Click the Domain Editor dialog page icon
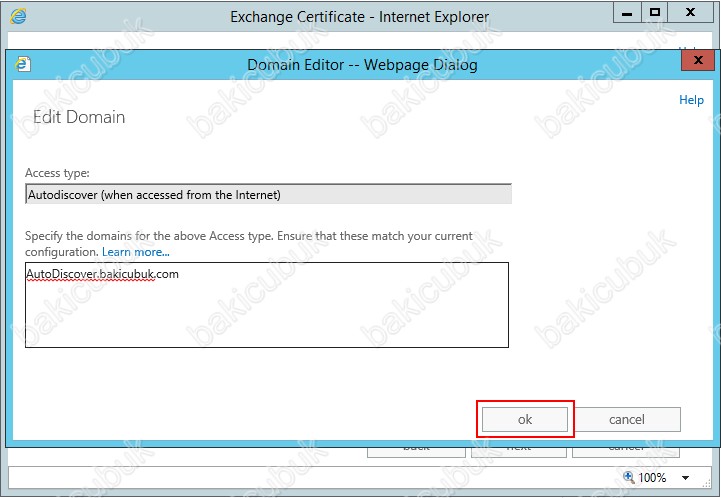 23,64
